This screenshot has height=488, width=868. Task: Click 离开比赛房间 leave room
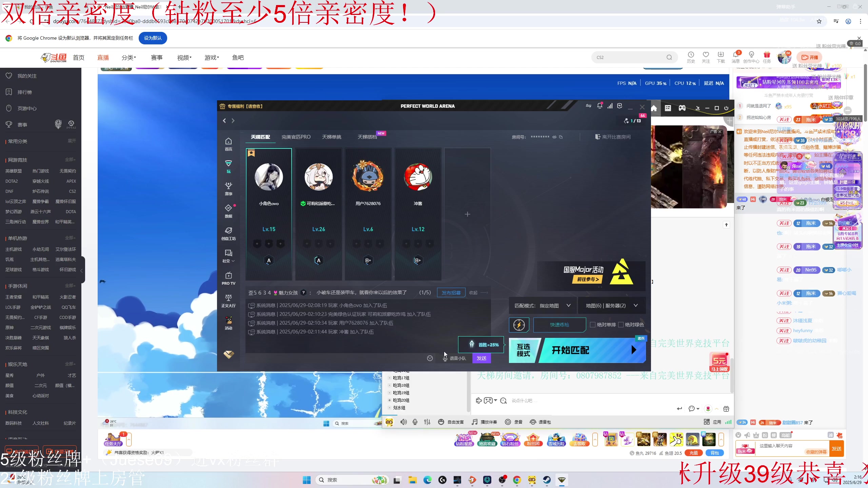point(613,137)
